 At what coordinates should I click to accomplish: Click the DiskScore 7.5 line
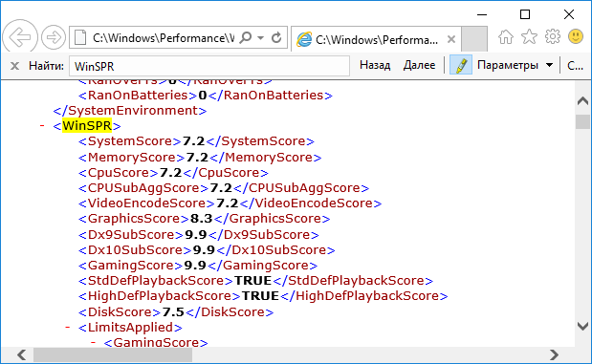point(176,312)
